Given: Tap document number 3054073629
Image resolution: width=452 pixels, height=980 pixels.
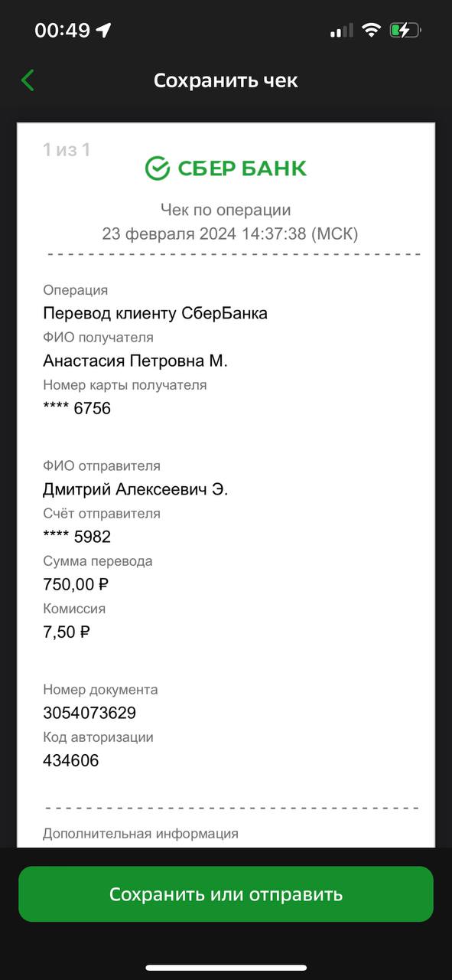Looking at the screenshot, I should (89, 713).
